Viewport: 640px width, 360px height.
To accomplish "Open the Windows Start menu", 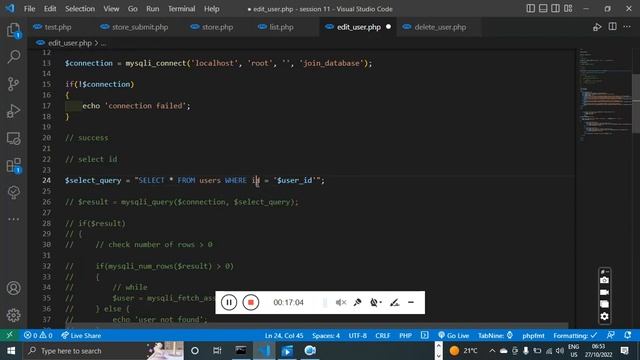I will [x=11, y=351].
